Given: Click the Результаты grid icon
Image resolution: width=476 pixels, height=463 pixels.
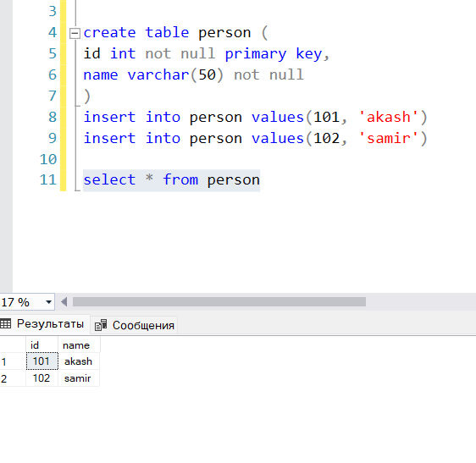Looking at the screenshot, I should (x=5, y=323).
